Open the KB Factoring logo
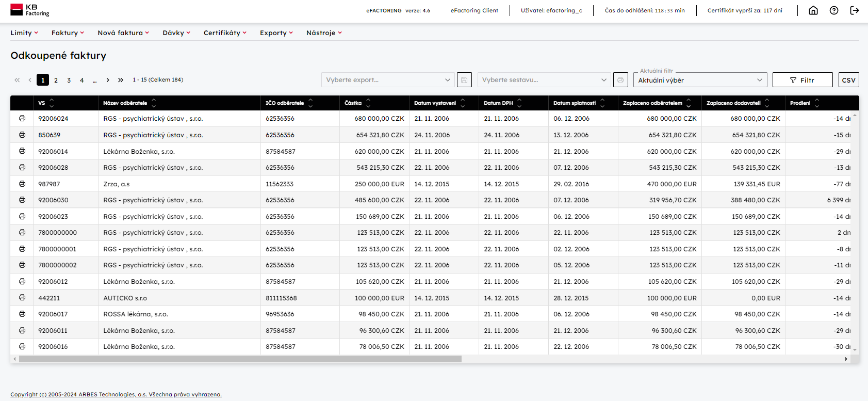Image resolution: width=868 pixels, height=401 pixels. click(x=30, y=10)
